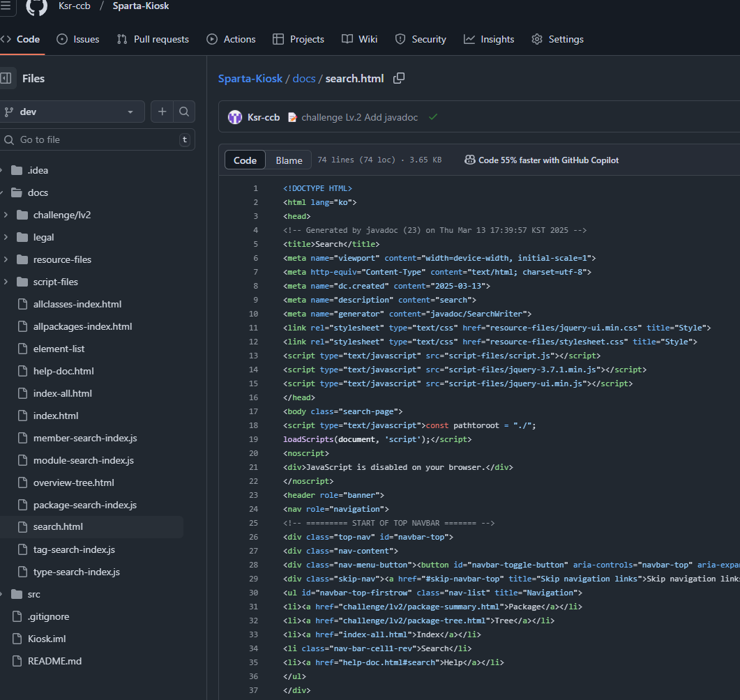Viewport: 740px width, 700px height.
Task: Click the file icon beside tag-search-index.js
Action: click(x=22, y=549)
